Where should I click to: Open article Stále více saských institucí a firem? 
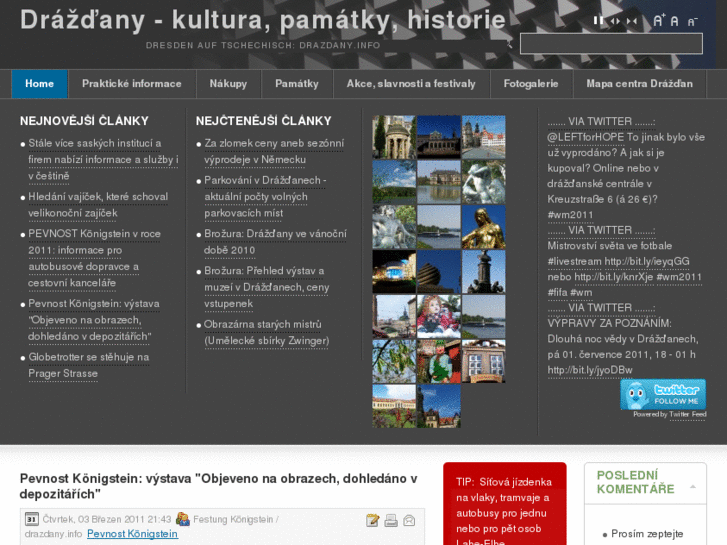(x=103, y=160)
